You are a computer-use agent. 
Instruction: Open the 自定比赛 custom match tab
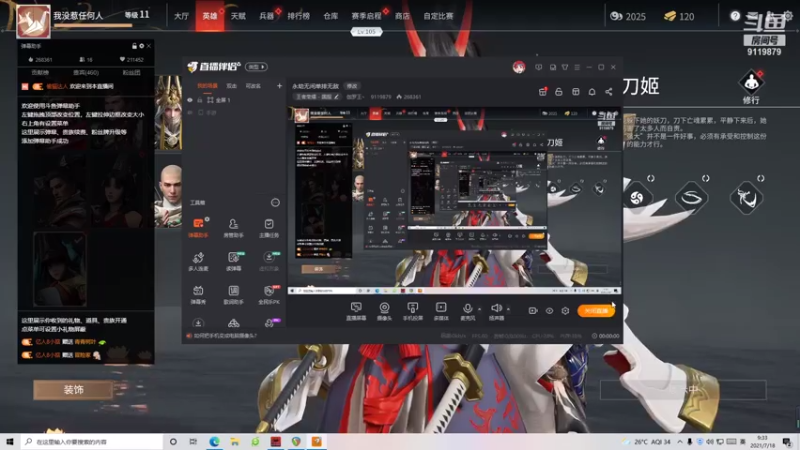click(438, 16)
